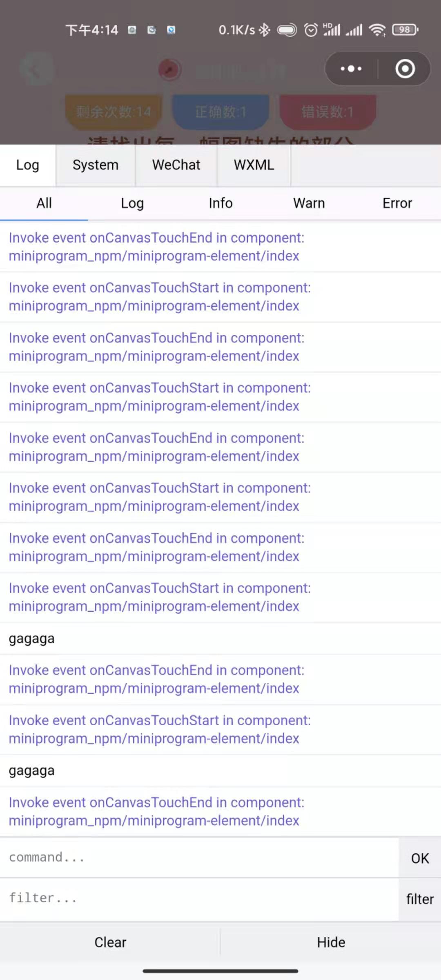This screenshot has height=980, width=441.
Task: Show only Error level logs
Action: point(397,203)
